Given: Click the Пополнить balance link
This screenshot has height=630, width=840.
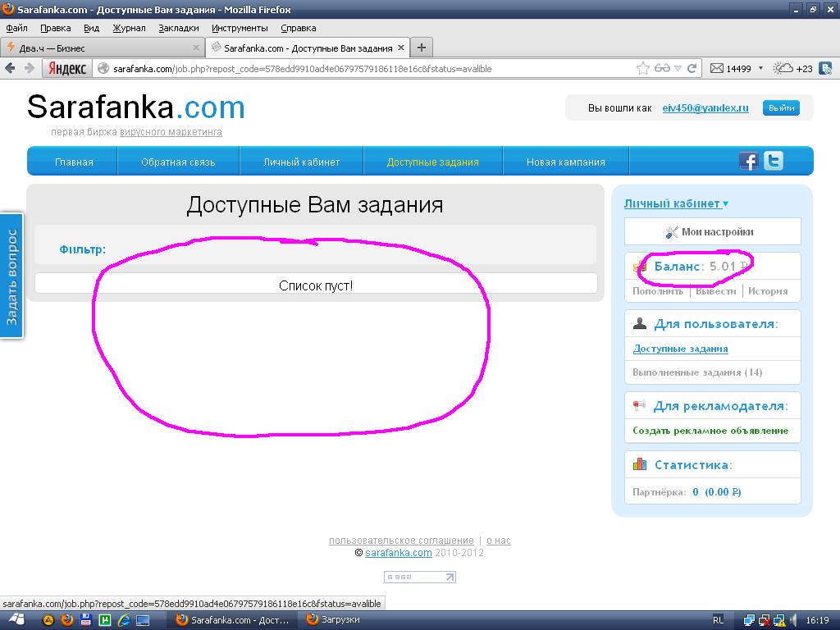Looking at the screenshot, I should click(657, 291).
